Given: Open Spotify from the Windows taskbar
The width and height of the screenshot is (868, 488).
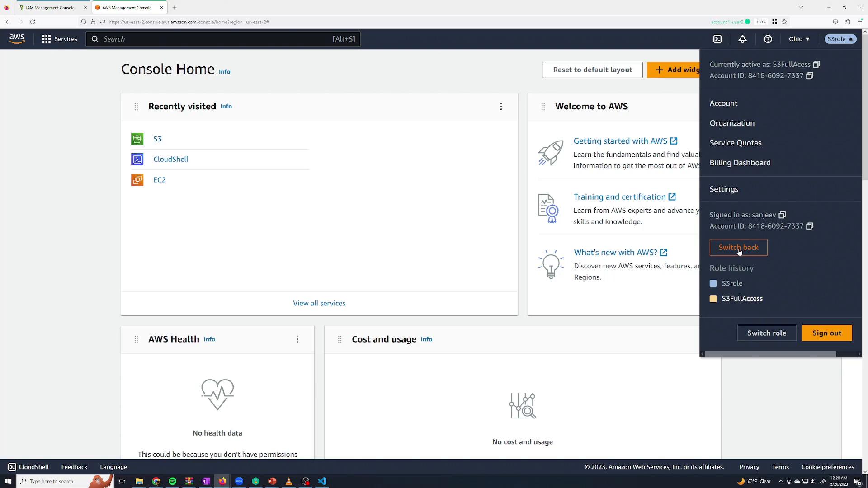Looking at the screenshot, I should [x=173, y=481].
